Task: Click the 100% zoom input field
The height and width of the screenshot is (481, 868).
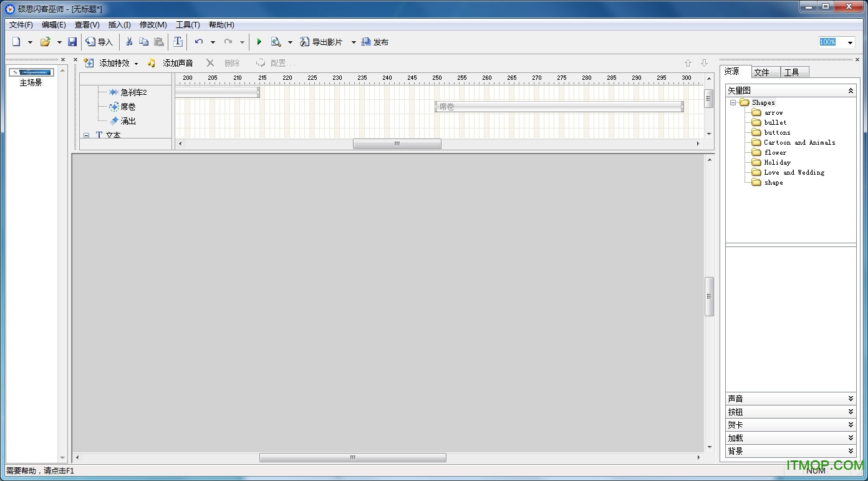Action: tap(832, 42)
